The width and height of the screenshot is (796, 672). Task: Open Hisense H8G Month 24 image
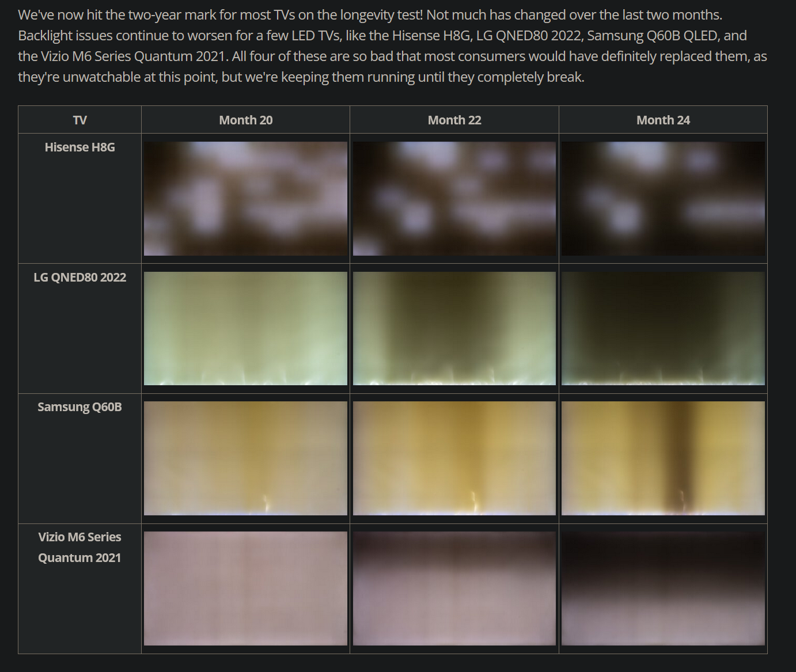(x=663, y=199)
